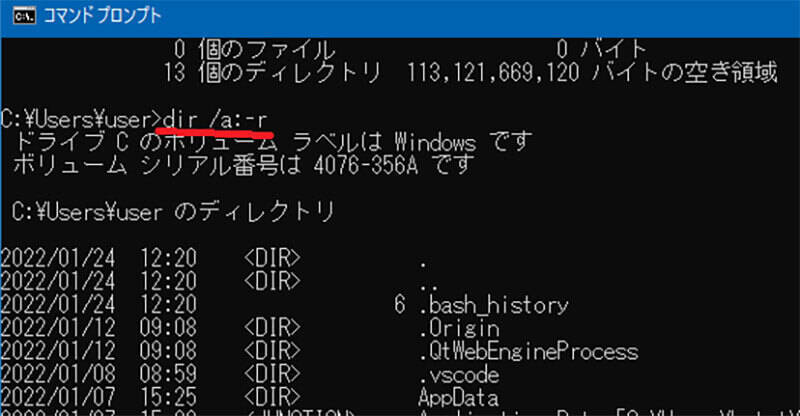Click the コマンド プロンプト window title
Screen dimensions: 800x416
point(103,16)
